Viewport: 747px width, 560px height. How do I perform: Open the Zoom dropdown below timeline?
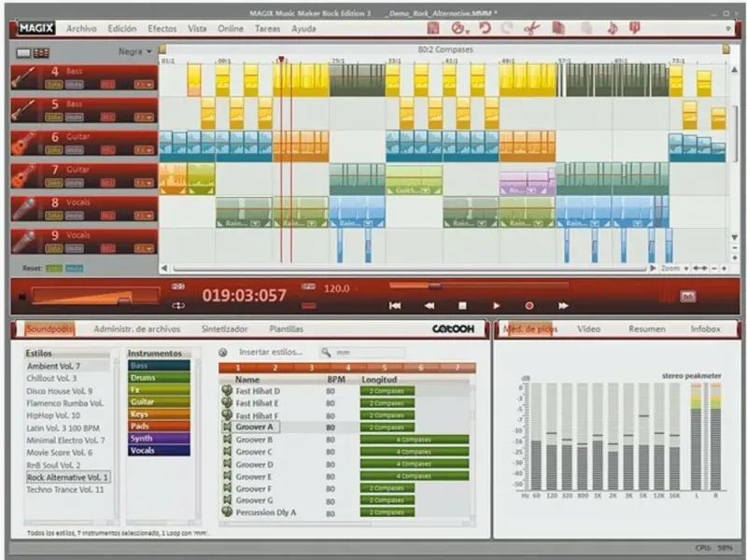tap(674, 269)
